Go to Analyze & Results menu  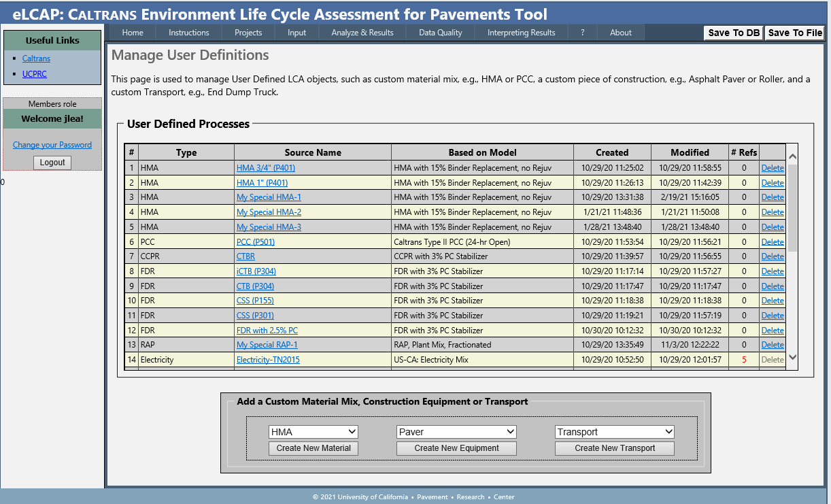362,33
